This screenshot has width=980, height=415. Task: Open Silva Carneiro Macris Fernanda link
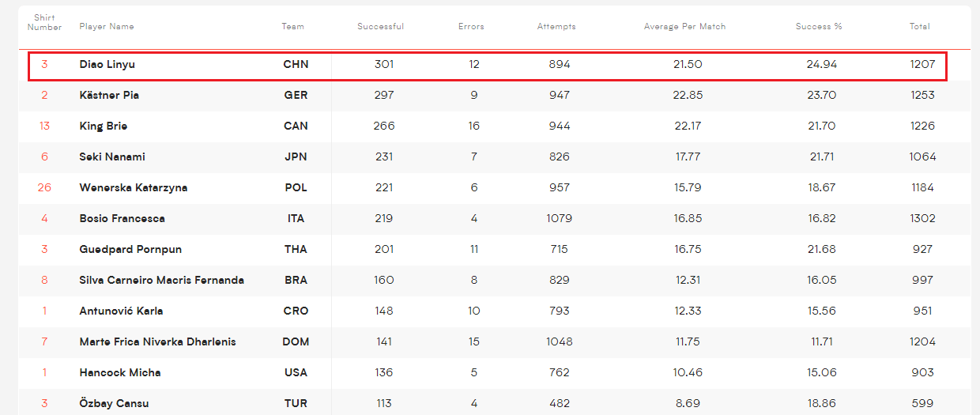click(x=162, y=280)
